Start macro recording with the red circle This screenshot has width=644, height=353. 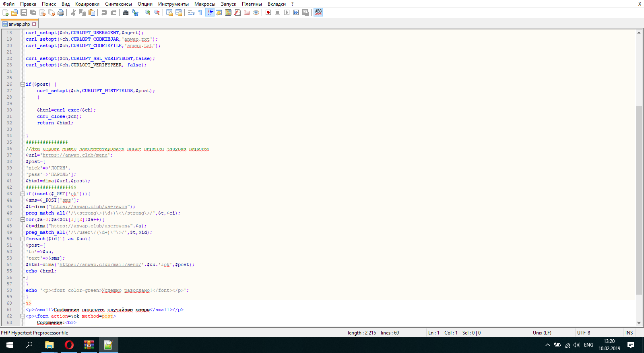pos(268,12)
